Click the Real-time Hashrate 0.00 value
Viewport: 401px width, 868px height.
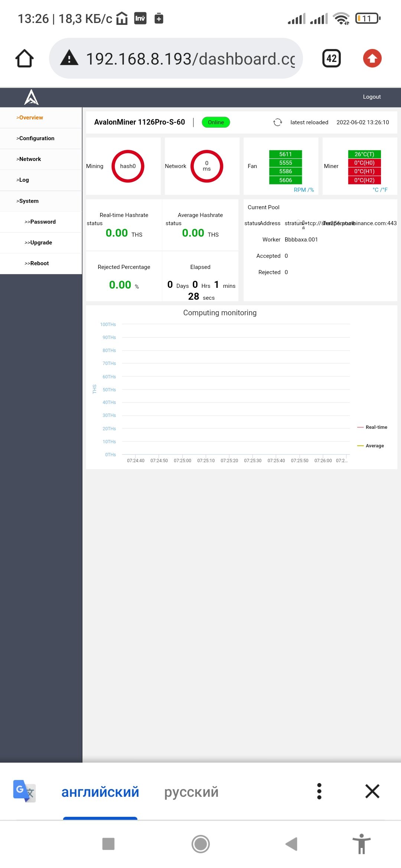coord(117,233)
